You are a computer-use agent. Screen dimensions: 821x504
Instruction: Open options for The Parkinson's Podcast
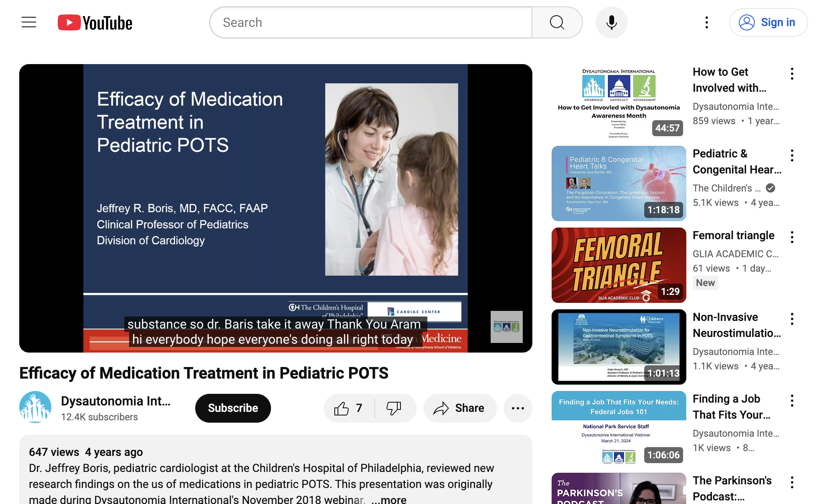(792, 482)
